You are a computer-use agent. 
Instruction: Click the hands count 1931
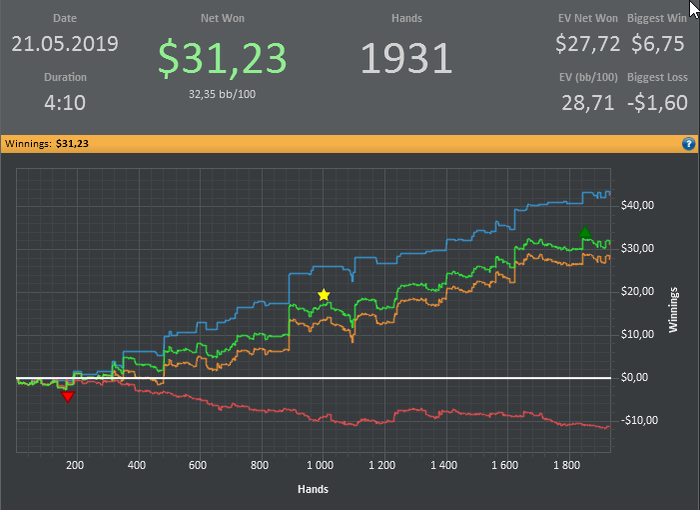[407, 58]
